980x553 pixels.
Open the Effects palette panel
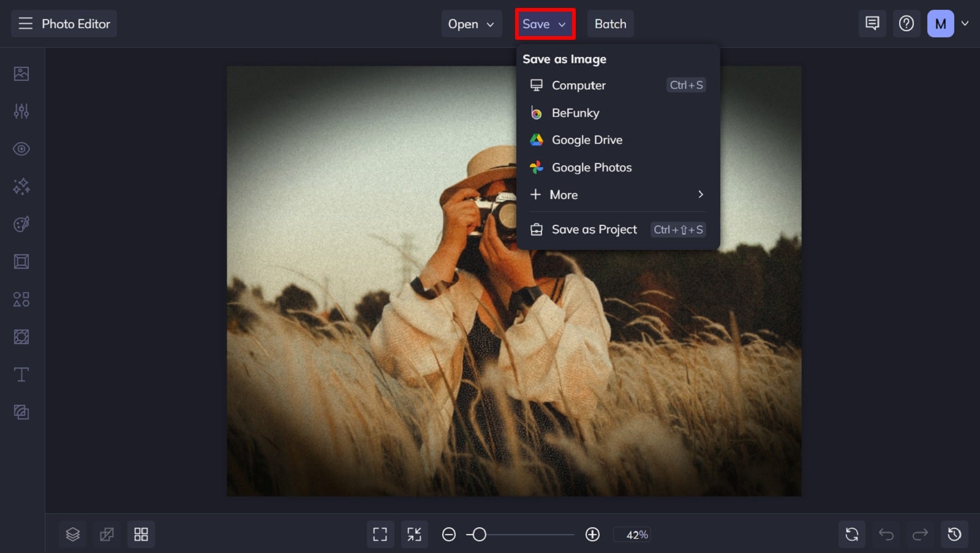(21, 224)
